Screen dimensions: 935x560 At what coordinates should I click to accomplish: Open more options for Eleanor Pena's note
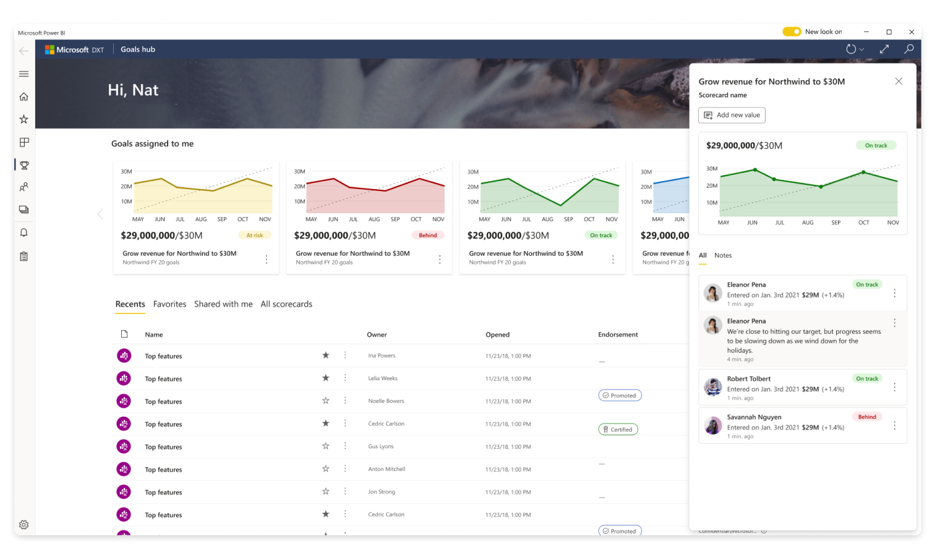(894, 323)
